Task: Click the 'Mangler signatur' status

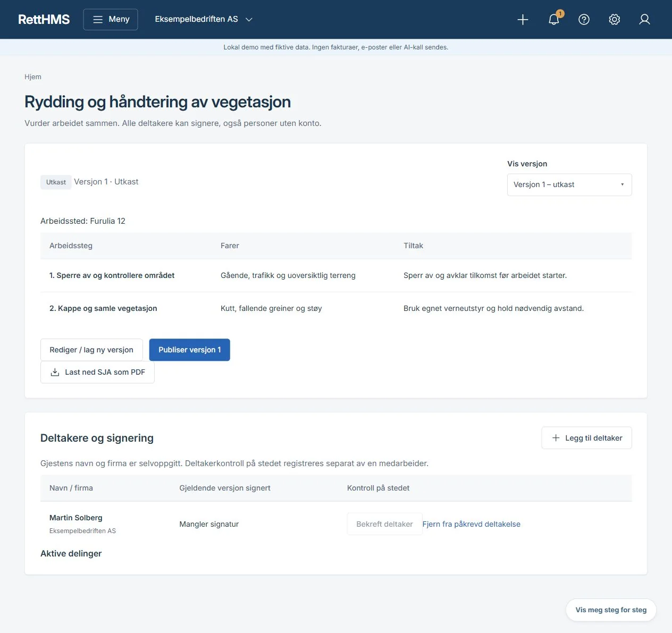Action: tap(209, 524)
